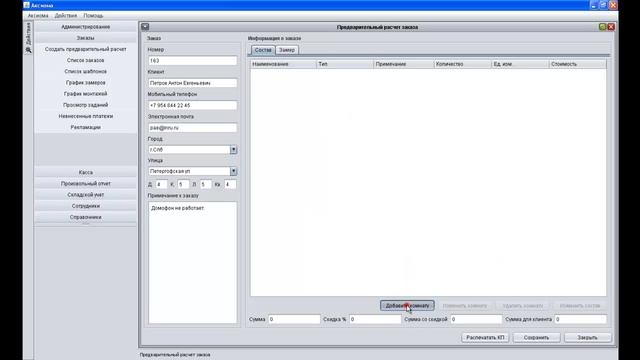Click the Добавить комнату button
Screen dimensions: 640x360
tap(407, 305)
